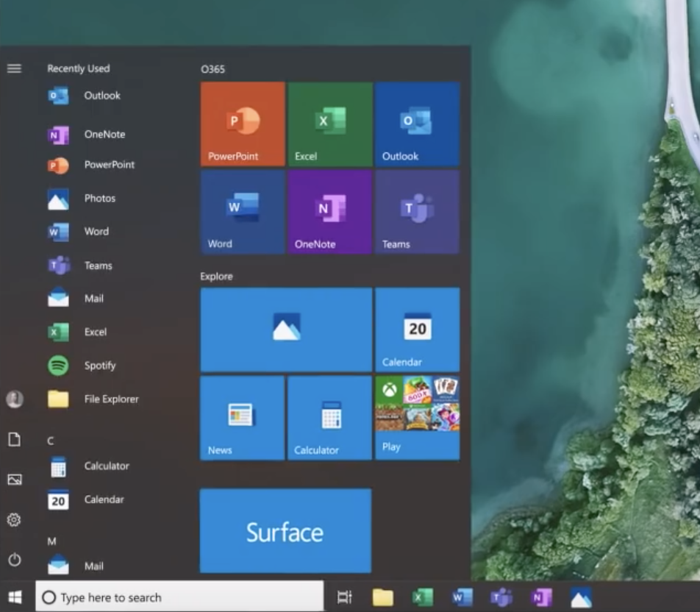Open Settings gear in Start sidebar
The image size is (700, 612).
[x=14, y=520]
